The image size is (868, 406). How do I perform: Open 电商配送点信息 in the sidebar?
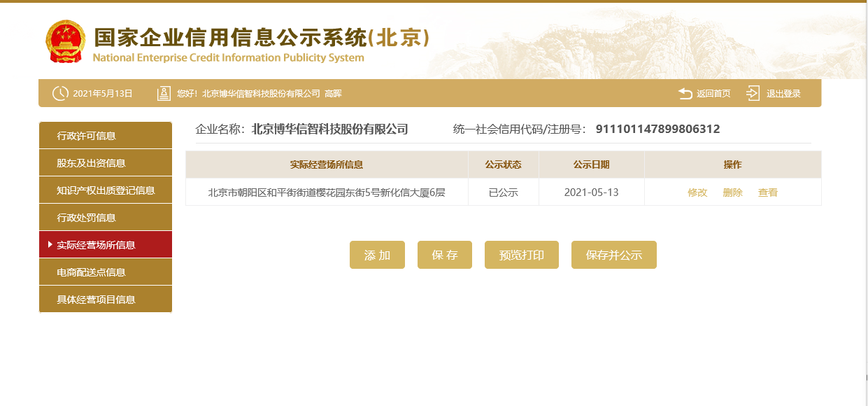coord(105,272)
